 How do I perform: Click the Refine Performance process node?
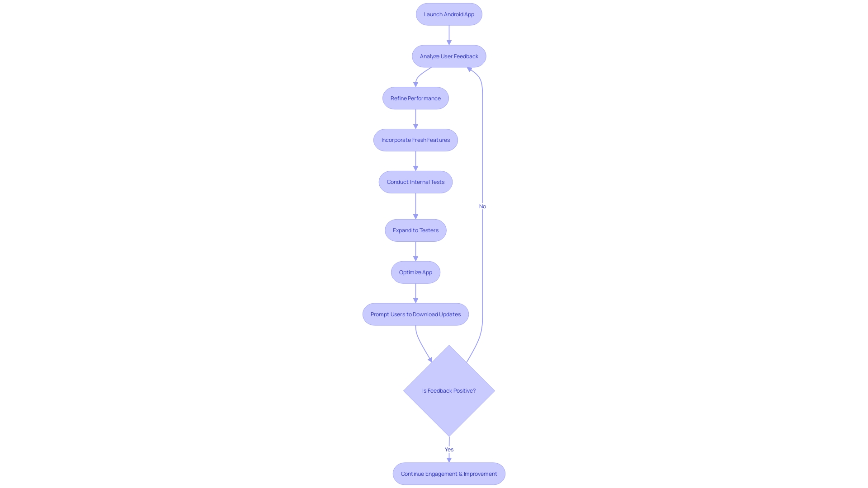coord(415,98)
